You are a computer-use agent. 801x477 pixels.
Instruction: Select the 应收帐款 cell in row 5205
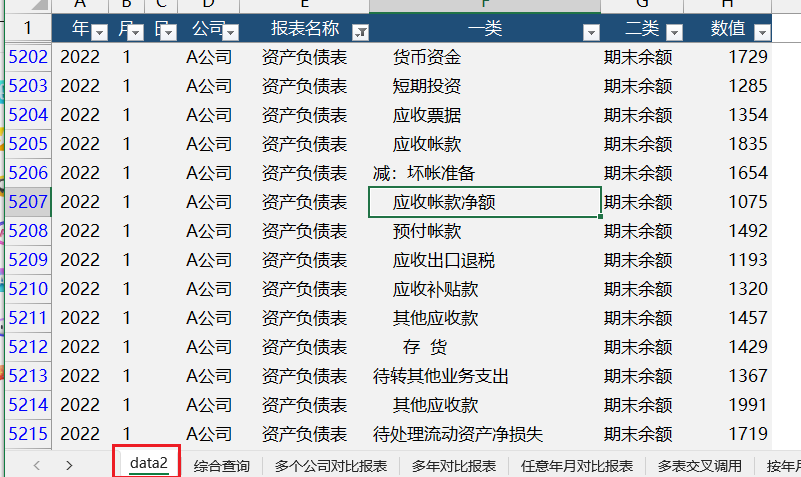click(484, 144)
